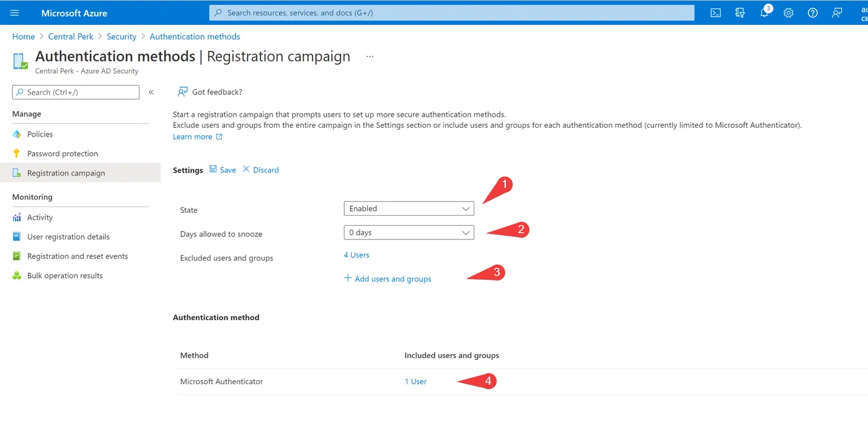This screenshot has height=430, width=868.
Task: Navigate to Central Perk breadcrumb
Action: (x=71, y=37)
